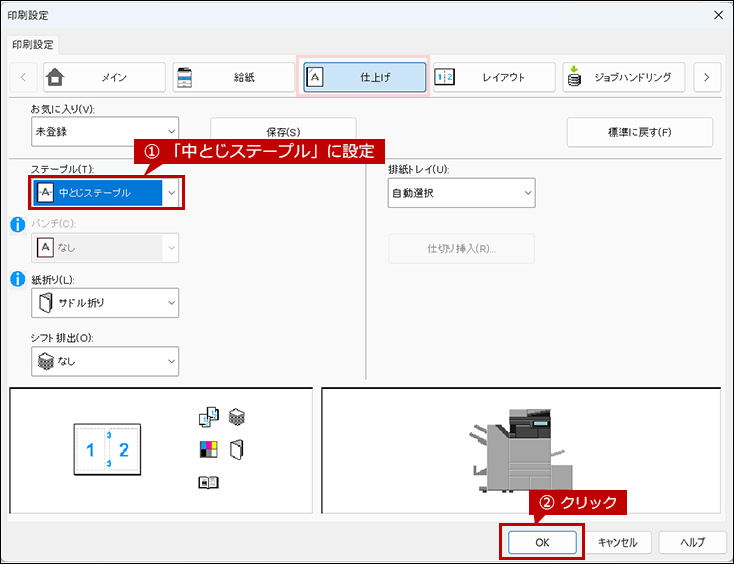The image size is (734, 564).
Task: Switch to the 給紙 tab
Action: (x=234, y=77)
